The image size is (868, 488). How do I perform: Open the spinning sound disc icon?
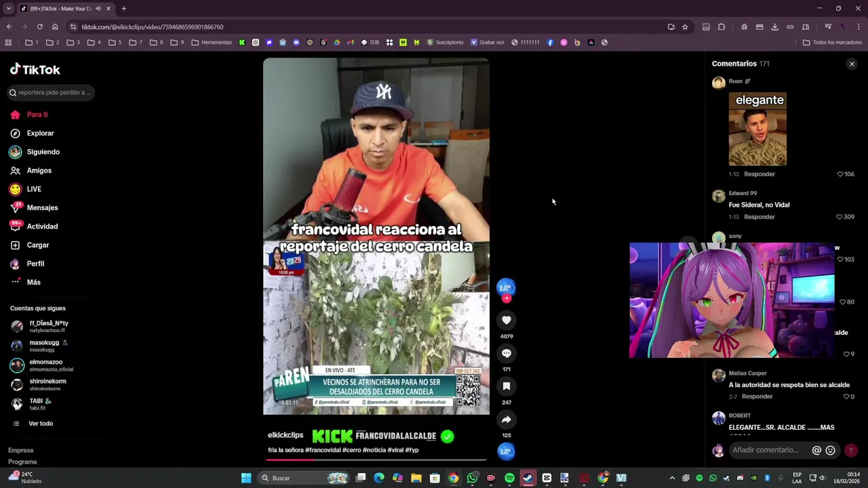(x=507, y=451)
